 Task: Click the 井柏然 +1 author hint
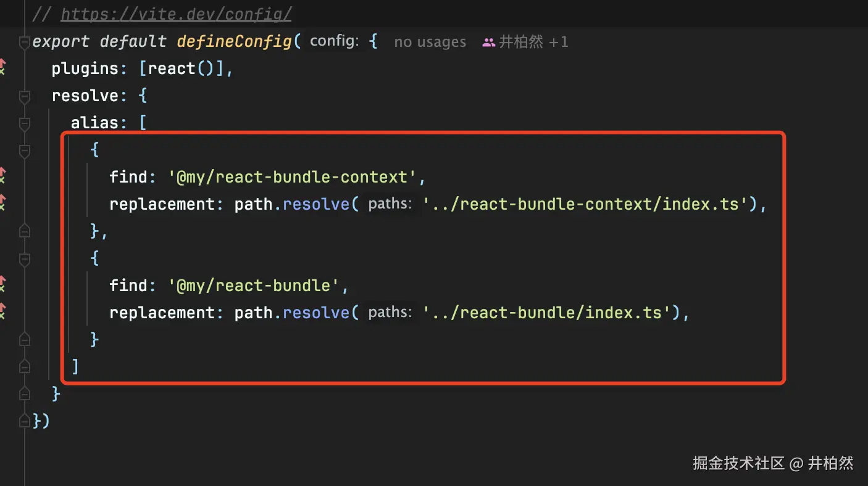pos(533,42)
